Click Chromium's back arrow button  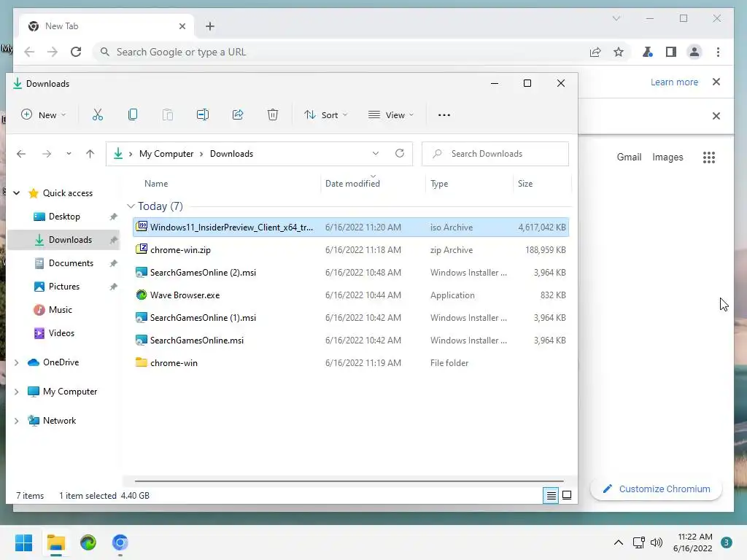coord(29,52)
